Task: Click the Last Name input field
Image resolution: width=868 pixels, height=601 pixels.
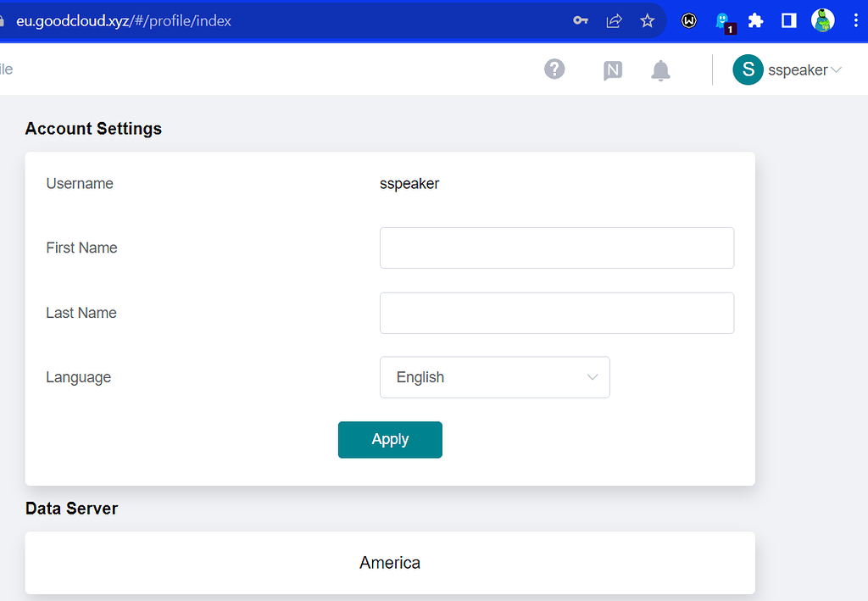Action: (557, 314)
